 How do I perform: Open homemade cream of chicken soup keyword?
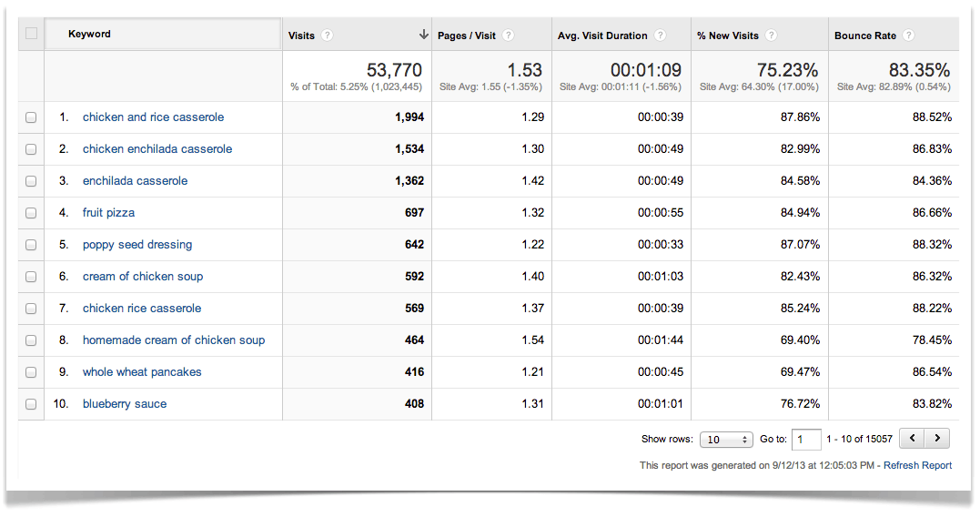(174, 340)
